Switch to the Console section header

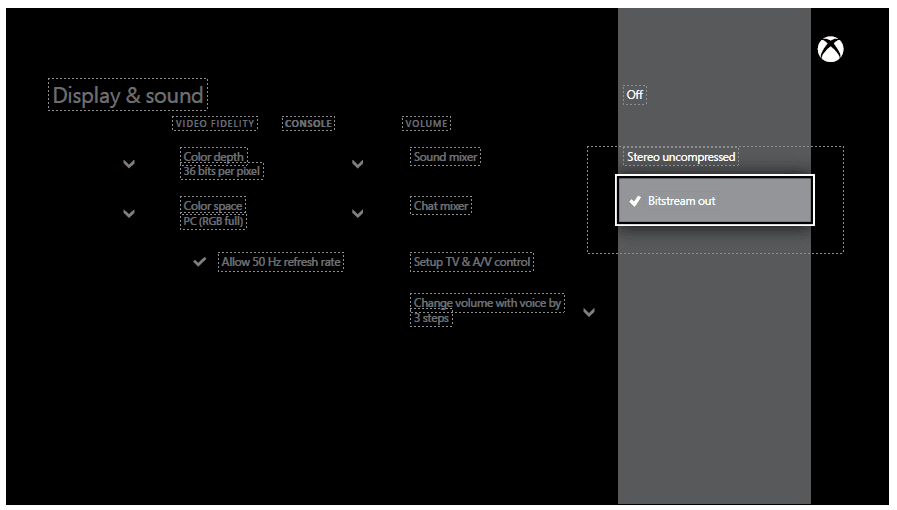(308, 123)
